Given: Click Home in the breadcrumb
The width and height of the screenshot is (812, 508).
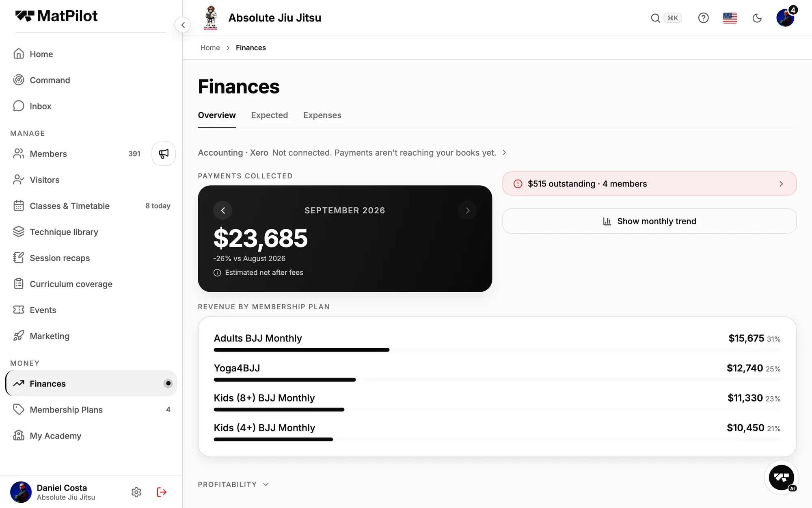Looking at the screenshot, I should pos(210,48).
